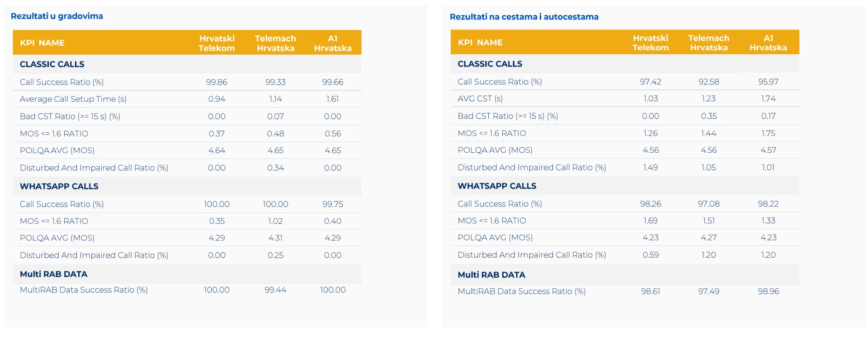This screenshot has width=868, height=348.
Task: Select the 98.26 WhatsApp Call Success value
Action: point(651,204)
